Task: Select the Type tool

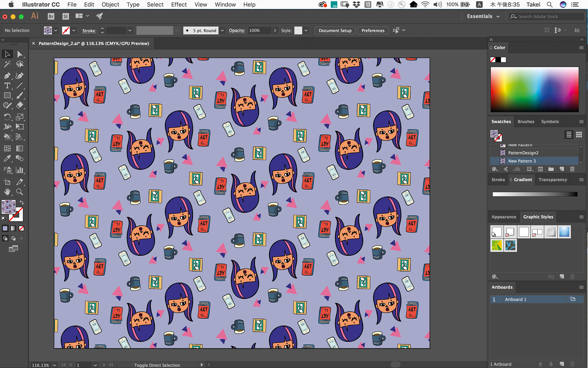Action: pyautogui.click(x=7, y=86)
